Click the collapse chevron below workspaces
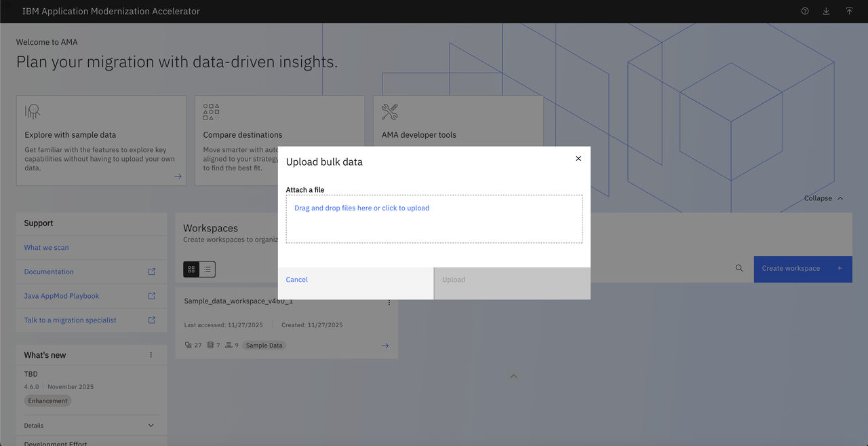Viewport: 868px width, 446px height. pos(513,376)
